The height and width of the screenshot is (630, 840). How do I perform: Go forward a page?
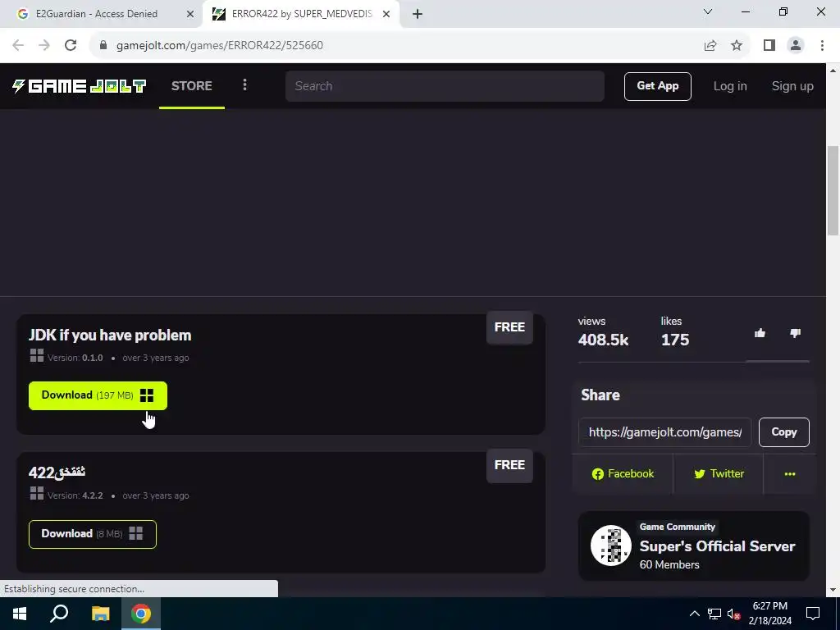pyautogui.click(x=44, y=45)
